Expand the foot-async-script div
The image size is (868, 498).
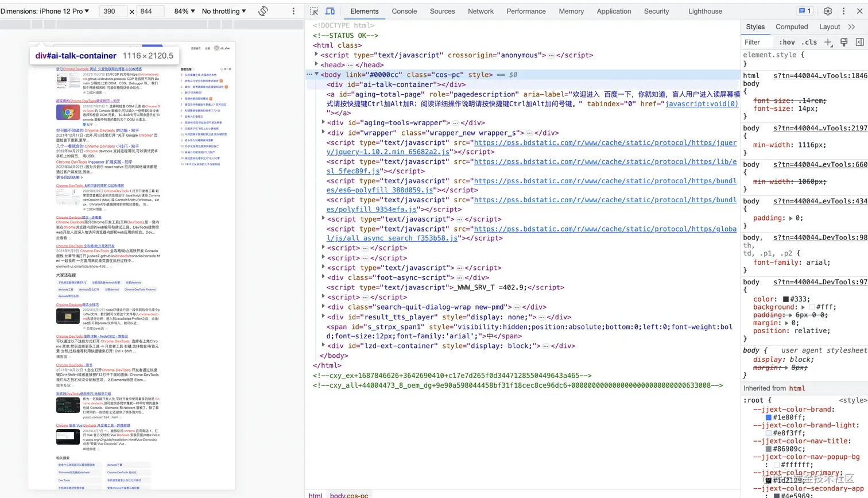click(x=323, y=277)
